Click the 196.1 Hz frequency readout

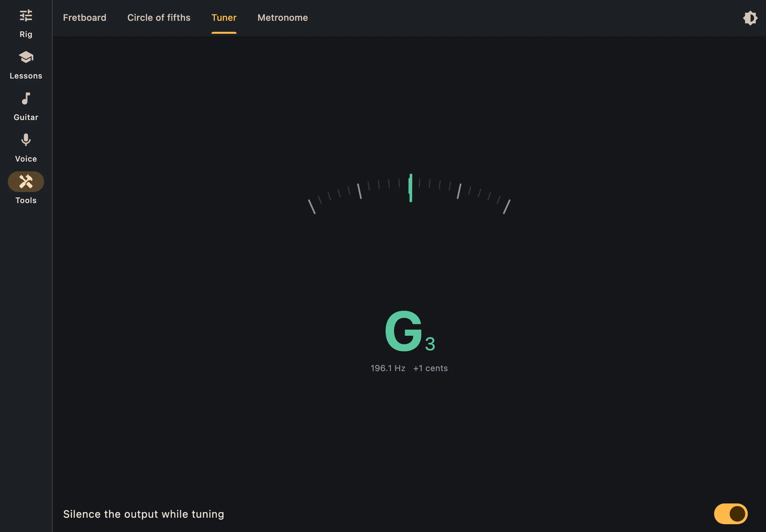(x=388, y=368)
